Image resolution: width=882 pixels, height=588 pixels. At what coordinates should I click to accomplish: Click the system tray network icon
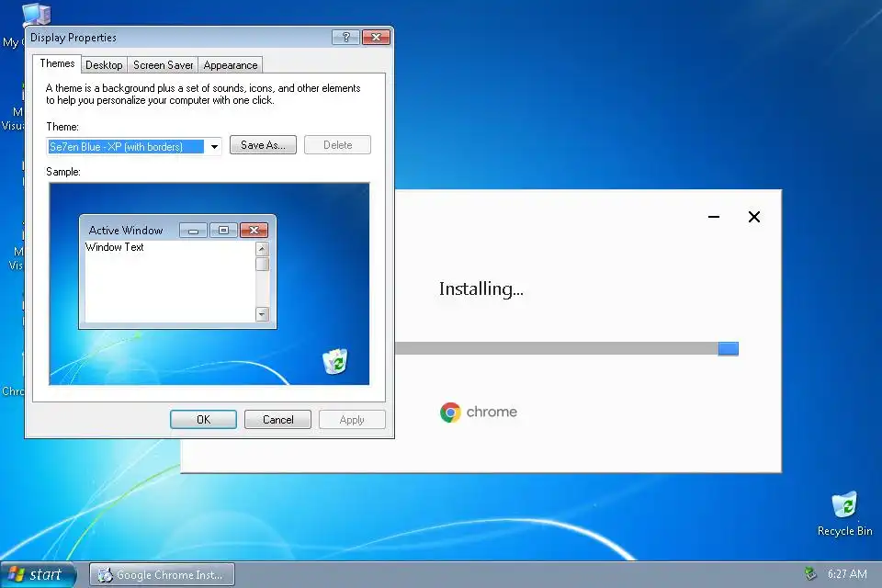(810, 574)
